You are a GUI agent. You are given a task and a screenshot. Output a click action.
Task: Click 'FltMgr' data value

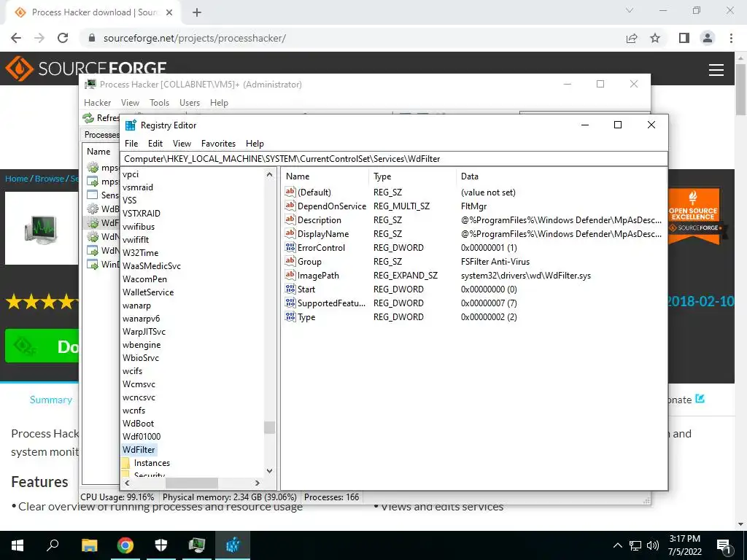click(x=473, y=206)
